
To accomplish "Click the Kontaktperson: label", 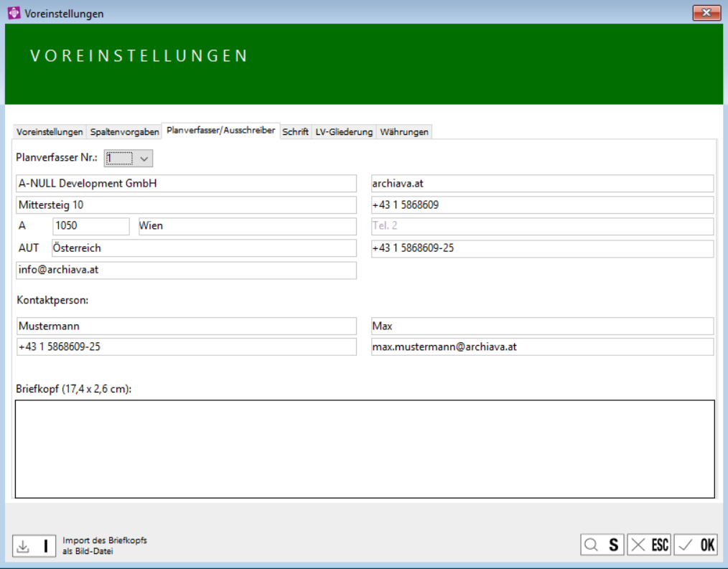I will [x=52, y=300].
